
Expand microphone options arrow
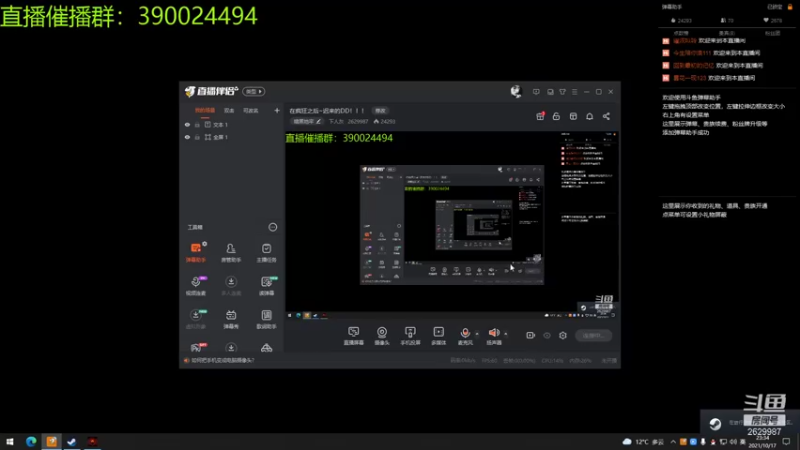477,334
